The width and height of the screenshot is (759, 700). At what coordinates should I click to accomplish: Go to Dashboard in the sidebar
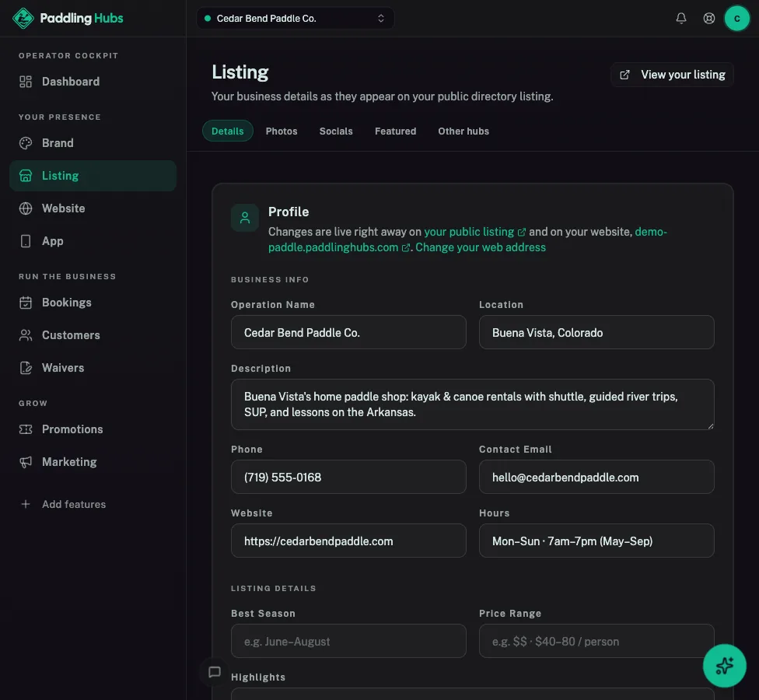93,82
